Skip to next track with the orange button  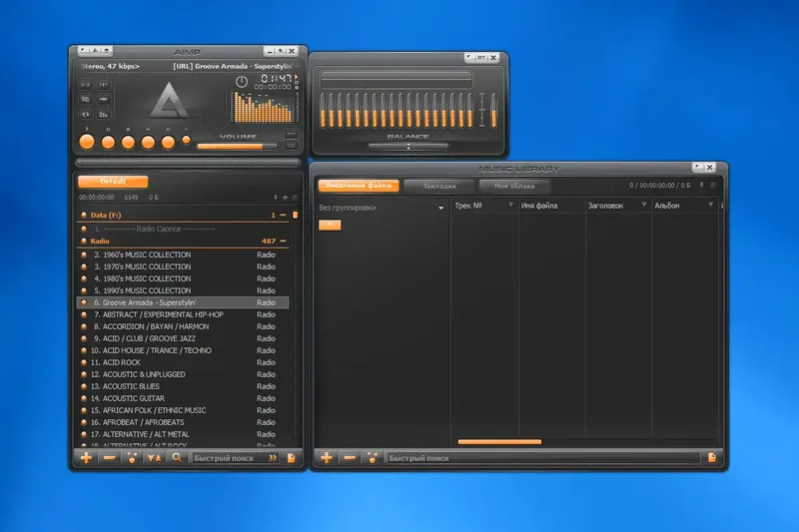pyautogui.click(x=168, y=142)
